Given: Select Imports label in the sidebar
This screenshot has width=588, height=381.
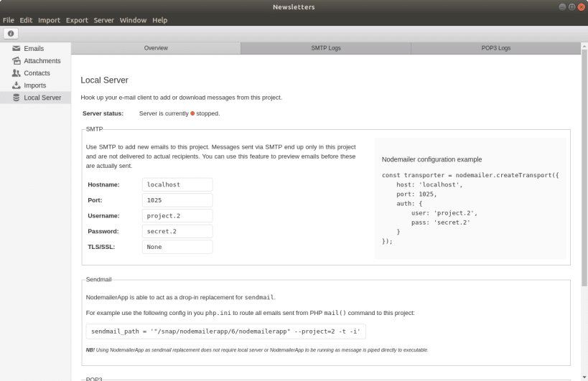Looking at the screenshot, I should pos(35,85).
